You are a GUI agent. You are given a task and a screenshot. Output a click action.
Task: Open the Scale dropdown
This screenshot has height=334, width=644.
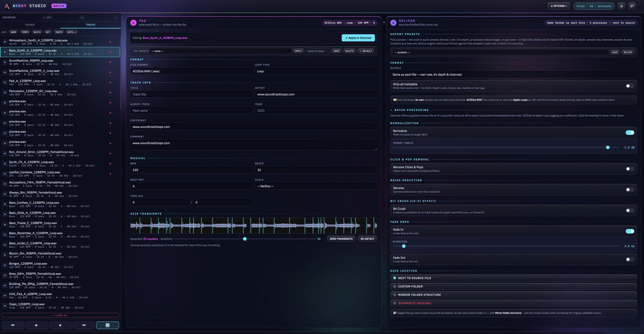(316, 186)
